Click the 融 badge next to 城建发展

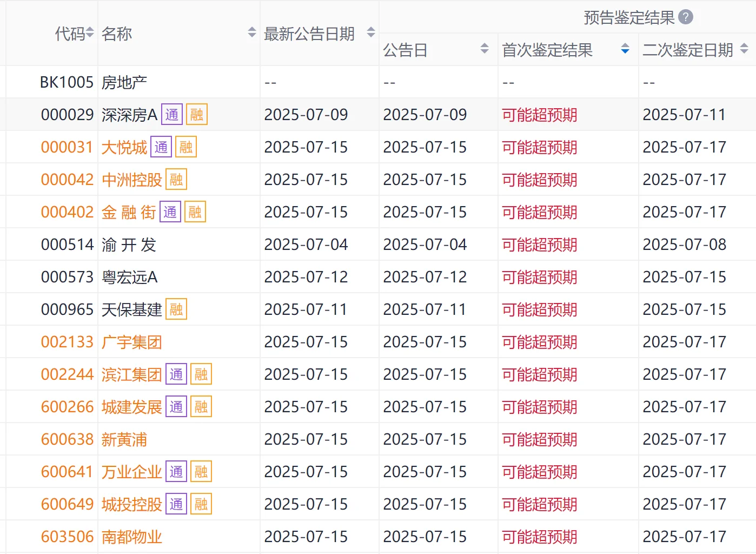pyautogui.click(x=201, y=407)
